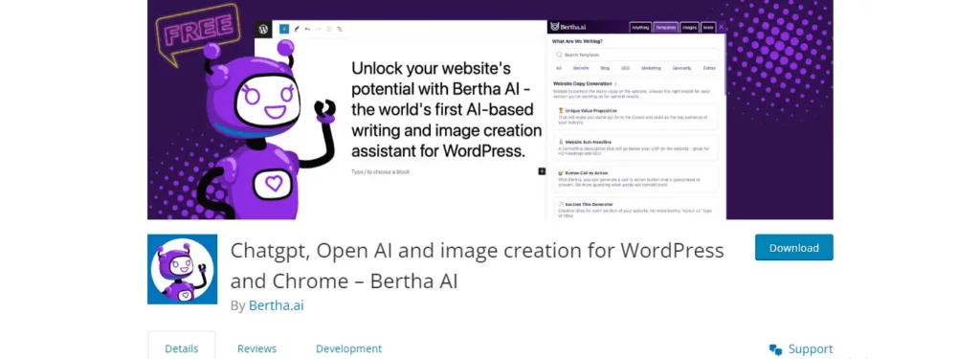Filter templates by the SEO category
The height and width of the screenshot is (359, 980).
(x=625, y=68)
